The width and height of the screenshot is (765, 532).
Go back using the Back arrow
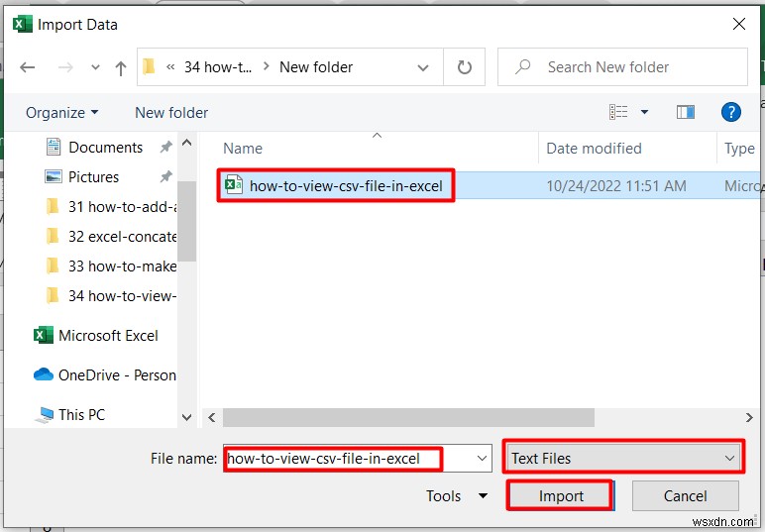click(28, 67)
